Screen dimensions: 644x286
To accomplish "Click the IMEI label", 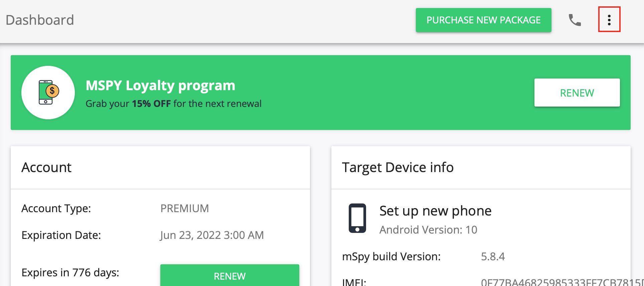I will coord(354,282).
